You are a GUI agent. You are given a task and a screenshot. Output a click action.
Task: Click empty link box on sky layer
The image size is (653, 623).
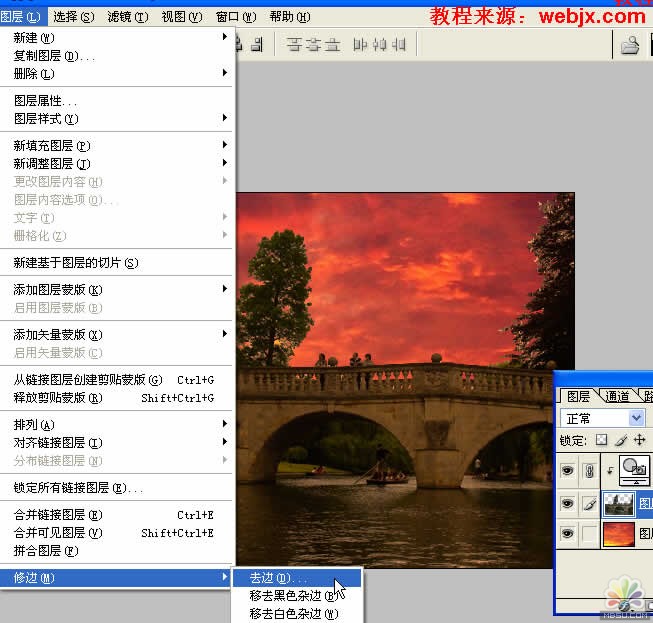pyautogui.click(x=589, y=533)
